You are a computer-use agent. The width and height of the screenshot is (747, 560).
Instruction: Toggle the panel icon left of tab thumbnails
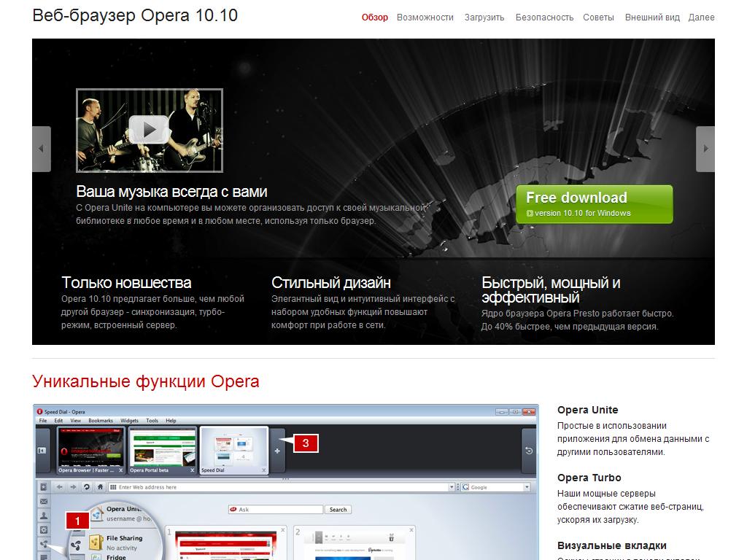(x=42, y=451)
